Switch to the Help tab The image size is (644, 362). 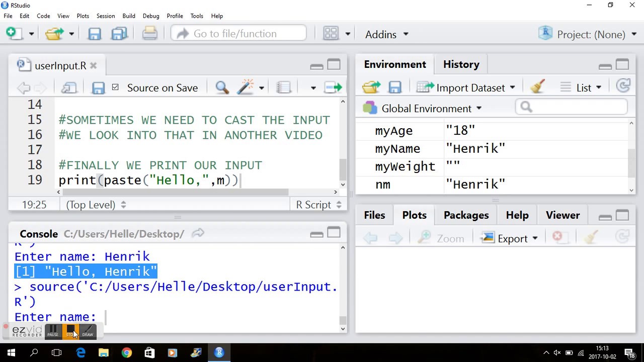coord(517,215)
